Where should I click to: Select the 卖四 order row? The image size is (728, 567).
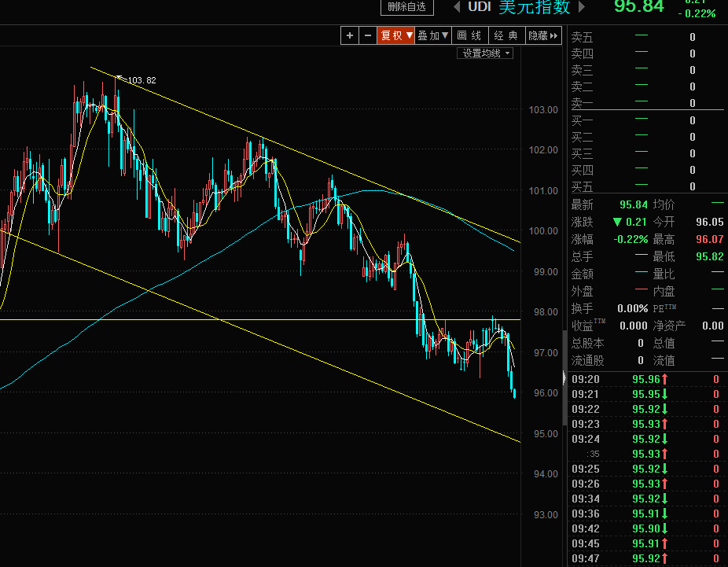coord(647,53)
